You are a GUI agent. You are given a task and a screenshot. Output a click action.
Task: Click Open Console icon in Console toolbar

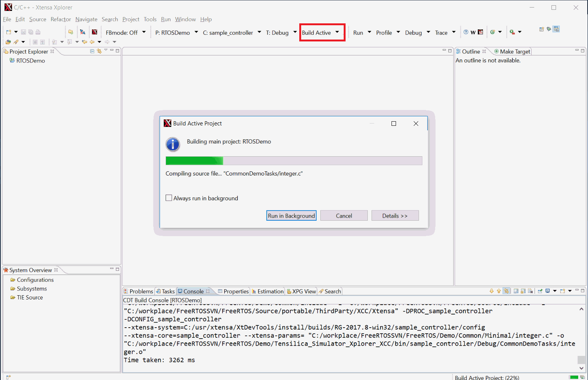[x=562, y=291]
